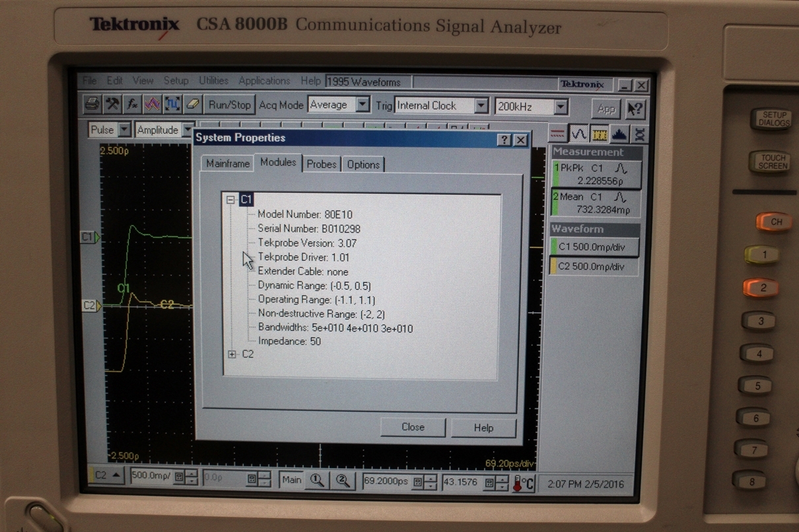The image size is (799, 532).
Task: Click the Bandwidths: 5e+010 4e+010 3e+010 row
Action: 335,328
